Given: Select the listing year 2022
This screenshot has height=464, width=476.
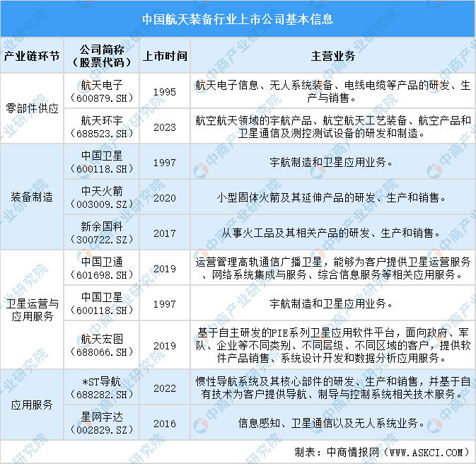Looking at the screenshot, I should tap(165, 388).
